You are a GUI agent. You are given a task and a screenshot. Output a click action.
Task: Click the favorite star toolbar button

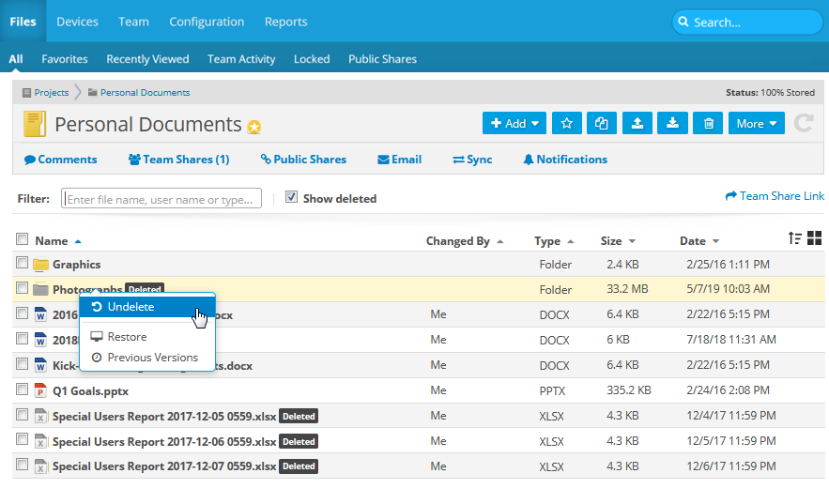tap(566, 123)
